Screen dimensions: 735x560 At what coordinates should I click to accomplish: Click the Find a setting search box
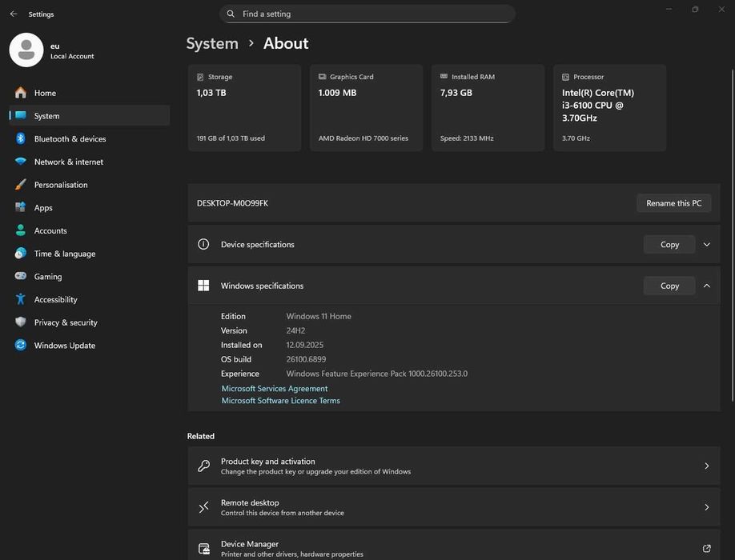coord(367,14)
